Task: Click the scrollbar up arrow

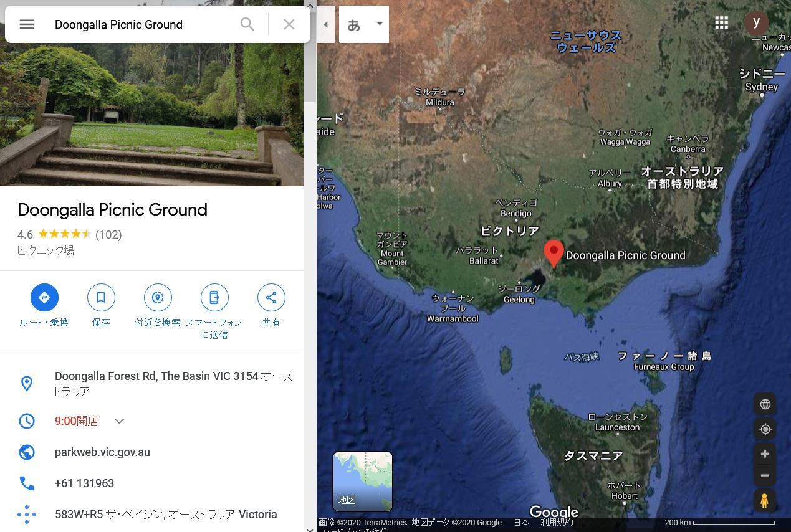Action: tap(310, 5)
